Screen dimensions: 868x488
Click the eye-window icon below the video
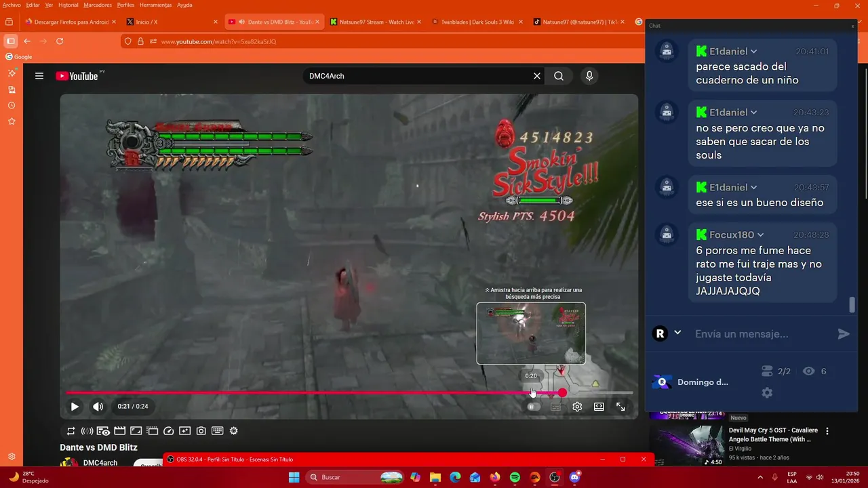[x=103, y=431]
